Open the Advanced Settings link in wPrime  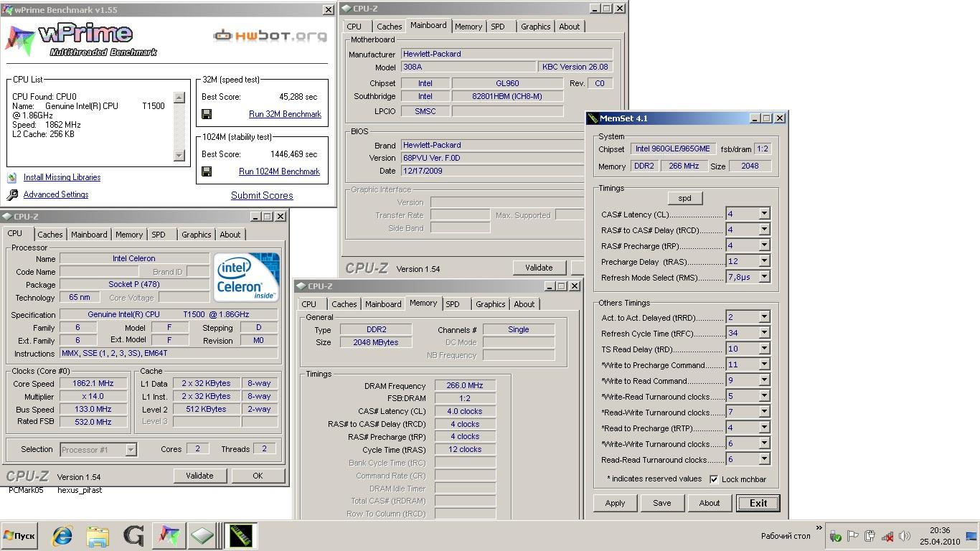56,194
